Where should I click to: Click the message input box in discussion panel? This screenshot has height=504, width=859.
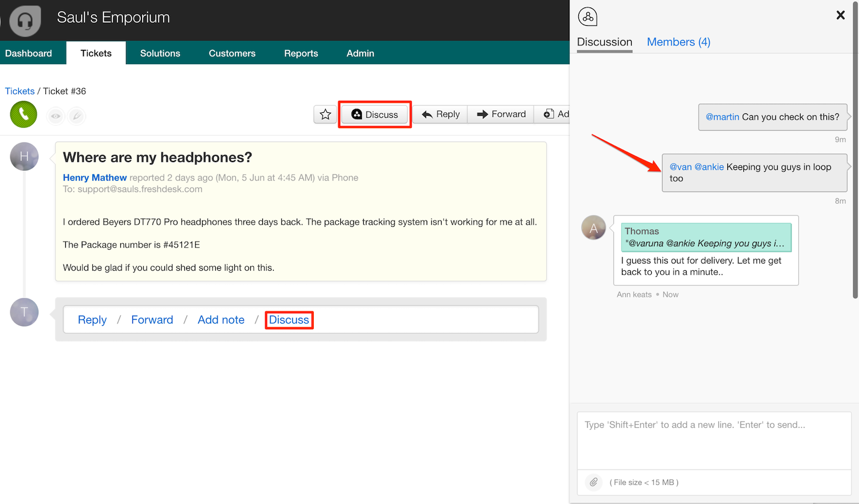714,441
